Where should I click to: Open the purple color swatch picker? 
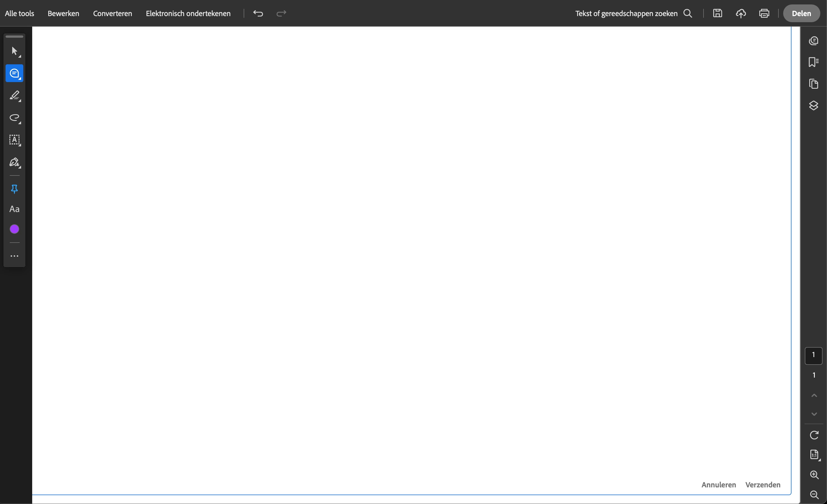tap(14, 229)
